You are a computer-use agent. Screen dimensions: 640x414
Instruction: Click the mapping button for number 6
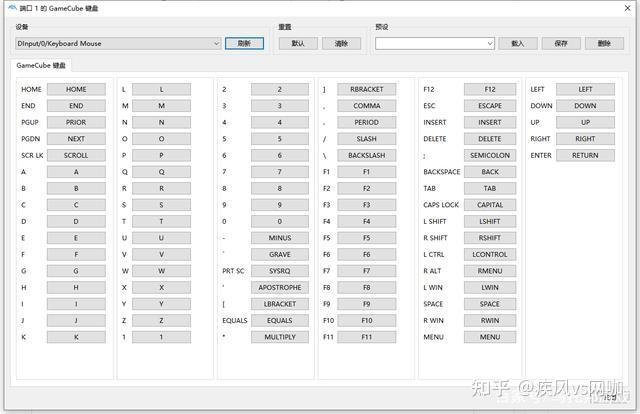tap(280, 156)
